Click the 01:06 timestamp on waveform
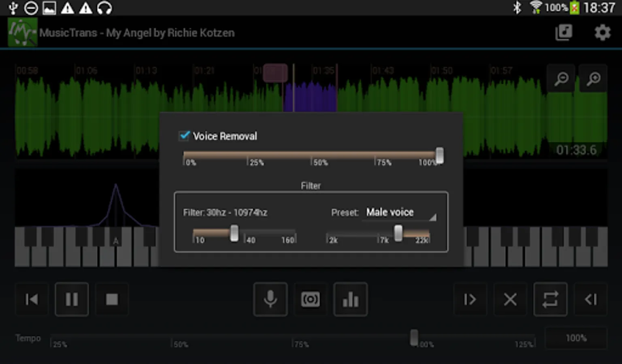 [x=87, y=71]
